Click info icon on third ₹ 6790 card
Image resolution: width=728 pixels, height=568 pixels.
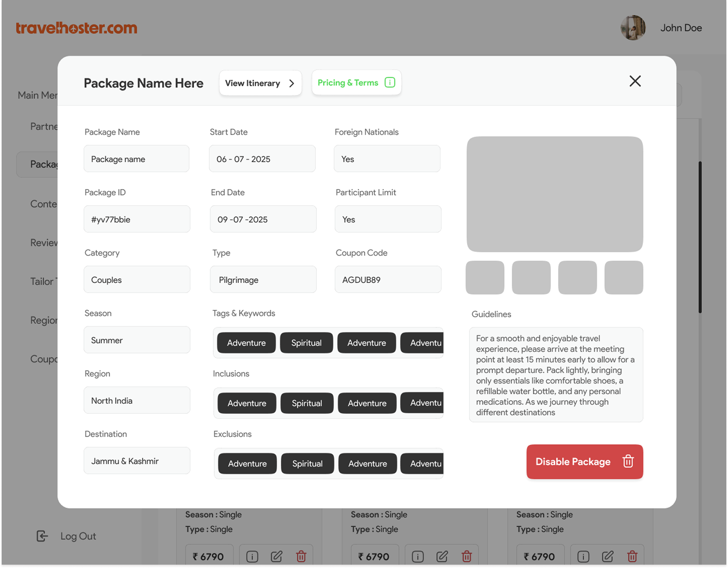(x=583, y=557)
